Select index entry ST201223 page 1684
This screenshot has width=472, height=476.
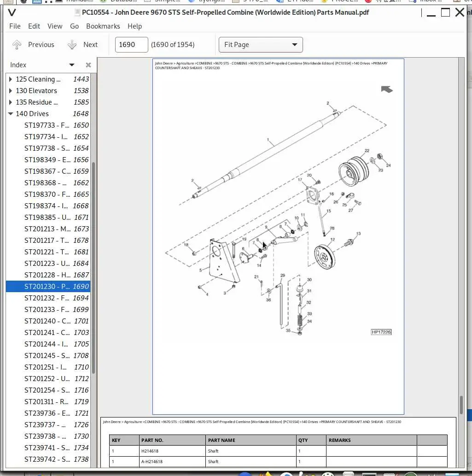point(48,264)
